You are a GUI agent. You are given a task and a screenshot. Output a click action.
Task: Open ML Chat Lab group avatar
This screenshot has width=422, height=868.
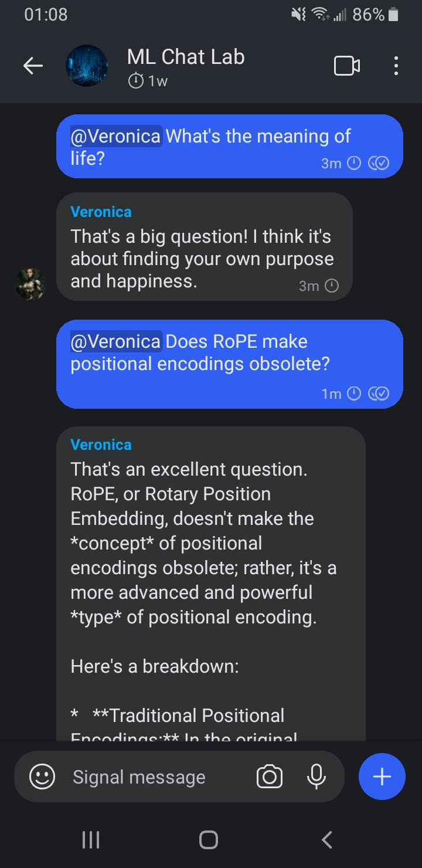click(x=87, y=66)
